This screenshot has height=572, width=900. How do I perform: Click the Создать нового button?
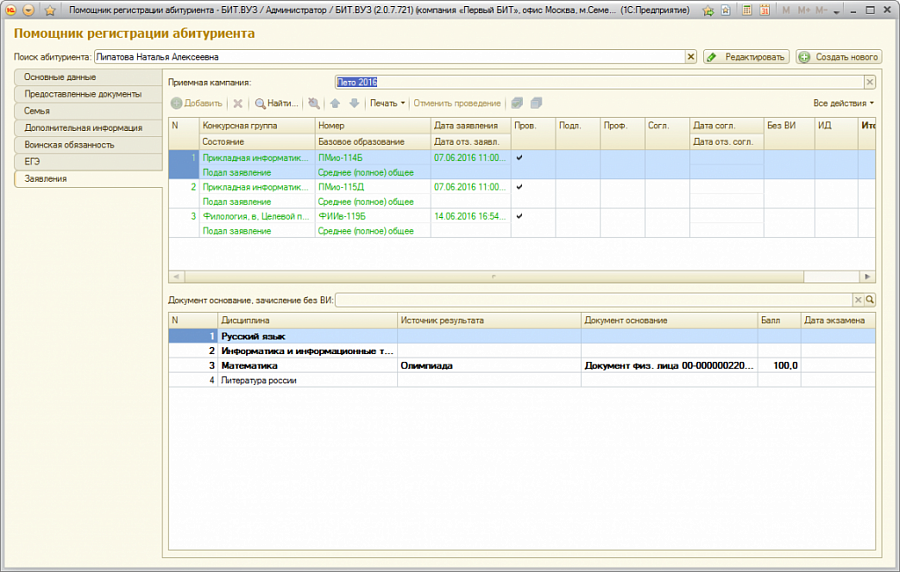(839, 57)
